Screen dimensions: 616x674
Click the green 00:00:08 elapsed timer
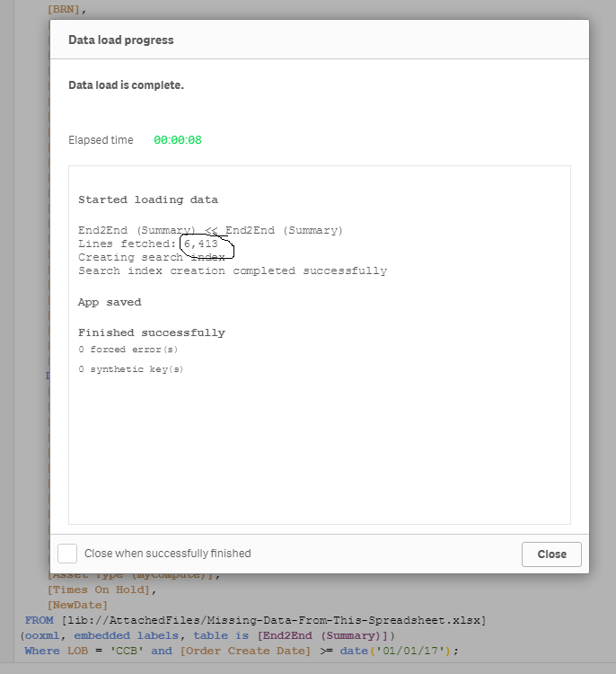pos(178,140)
